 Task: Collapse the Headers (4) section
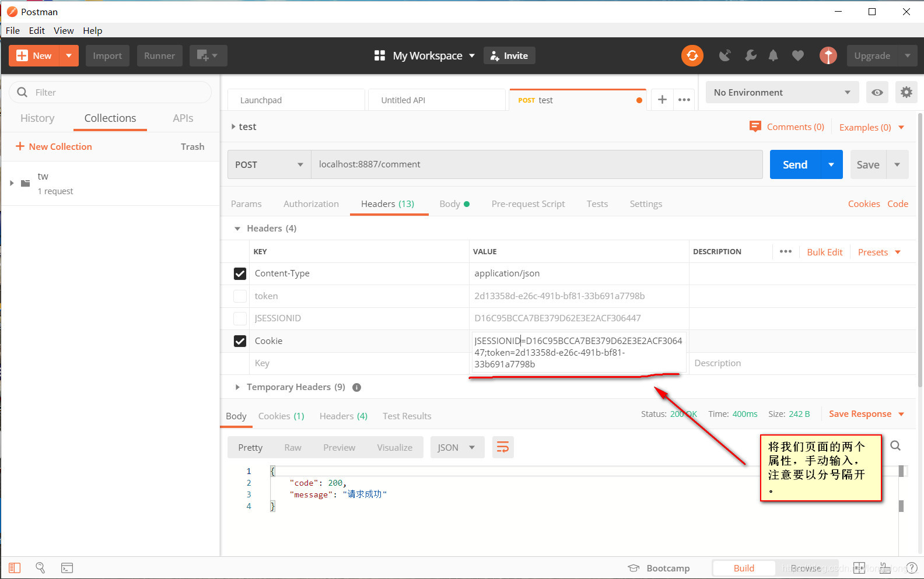(237, 229)
